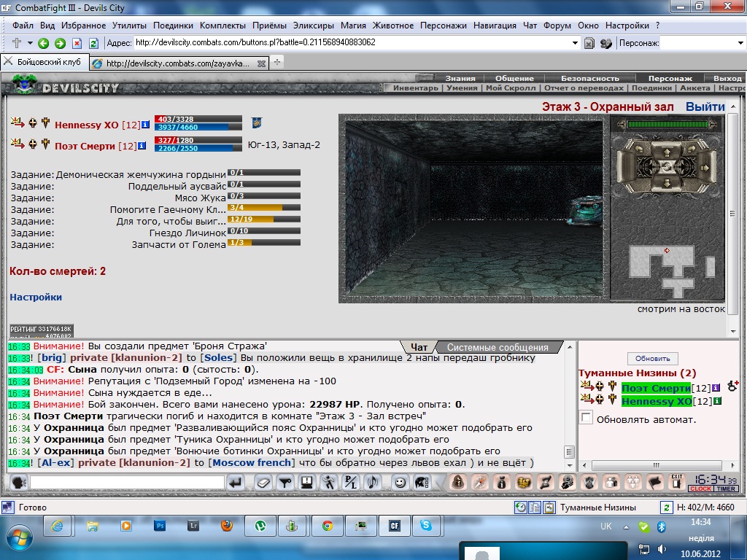Viewport: 747px width, 560px height.
Task: Click the green forward navigation arrow
Action: coord(60,43)
